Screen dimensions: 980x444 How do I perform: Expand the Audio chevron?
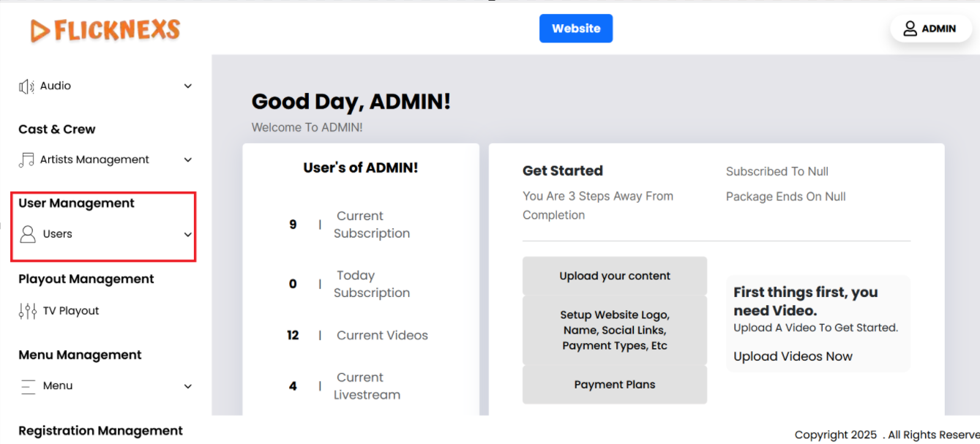(187, 86)
